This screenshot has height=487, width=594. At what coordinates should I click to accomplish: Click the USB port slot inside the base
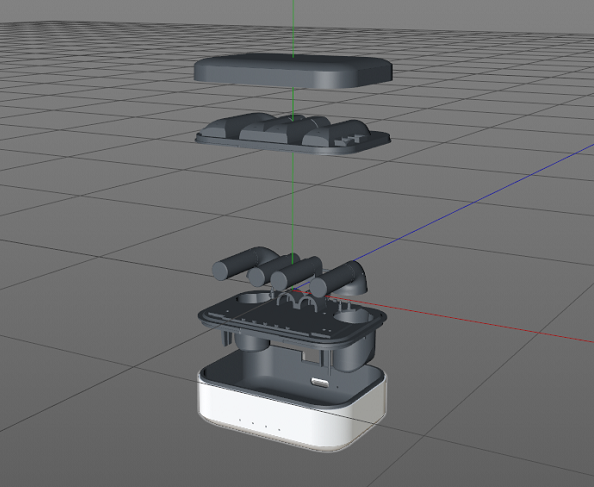320,382
